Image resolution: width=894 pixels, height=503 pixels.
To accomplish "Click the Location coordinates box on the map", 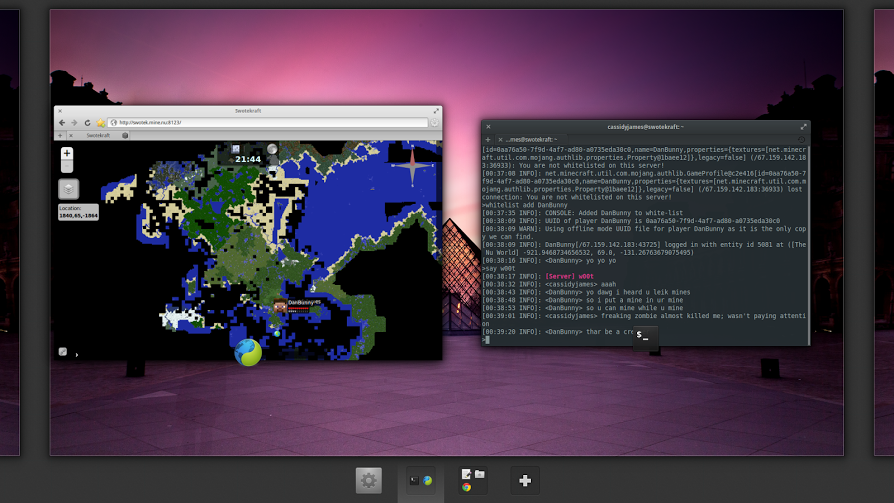I will pos(78,212).
